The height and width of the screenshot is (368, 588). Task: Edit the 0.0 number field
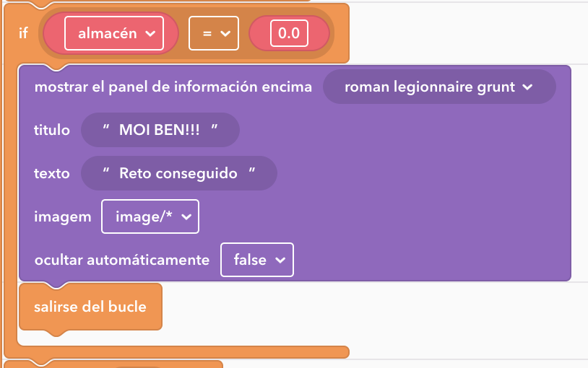click(289, 33)
